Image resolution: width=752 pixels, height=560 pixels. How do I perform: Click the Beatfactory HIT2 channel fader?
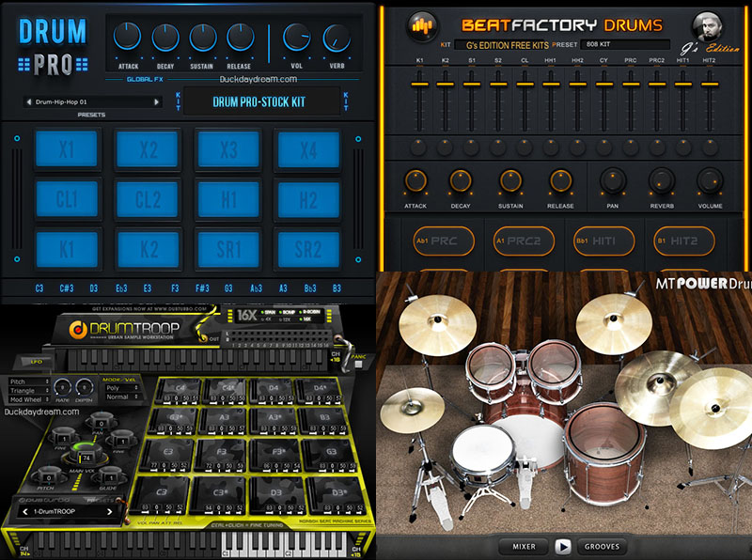coord(710,85)
